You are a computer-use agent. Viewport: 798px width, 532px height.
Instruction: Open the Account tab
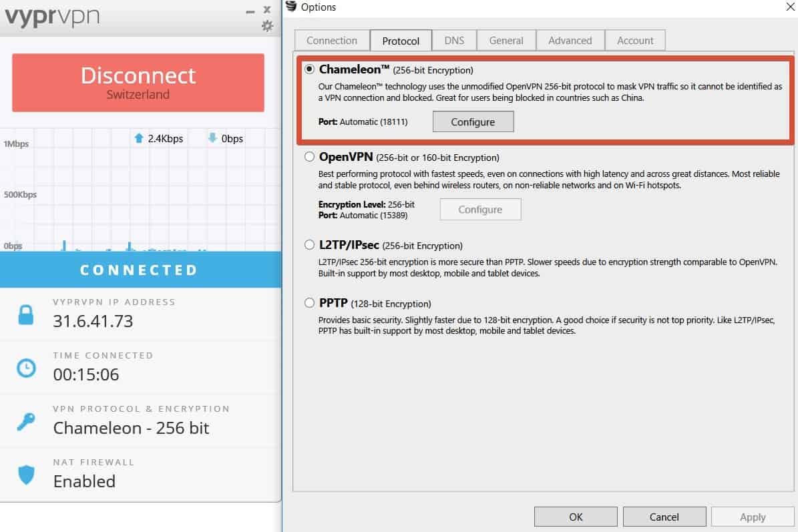pyautogui.click(x=634, y=40)
